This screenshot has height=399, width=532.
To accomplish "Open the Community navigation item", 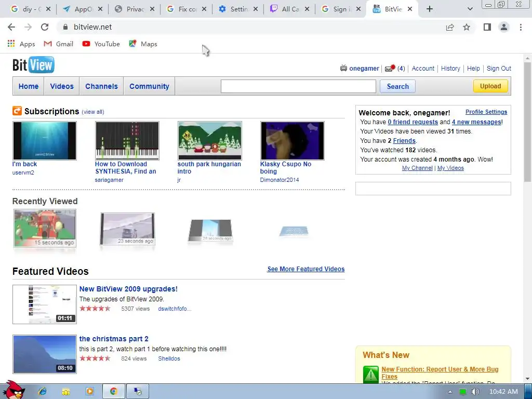I will click(x=149, y=86).
